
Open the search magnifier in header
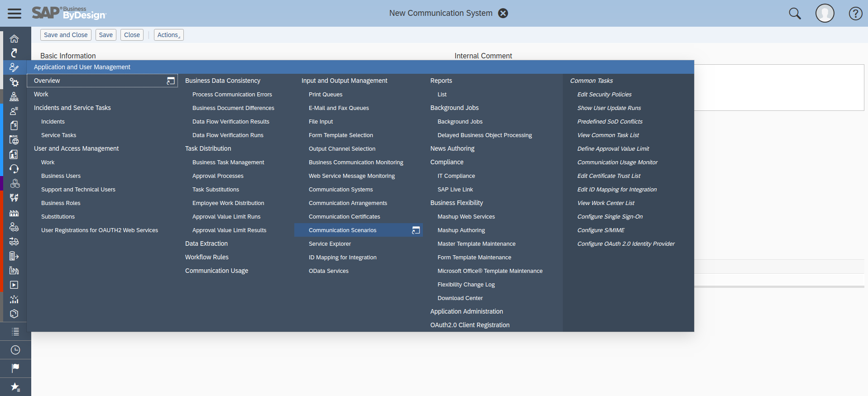[x=795, y=14]
